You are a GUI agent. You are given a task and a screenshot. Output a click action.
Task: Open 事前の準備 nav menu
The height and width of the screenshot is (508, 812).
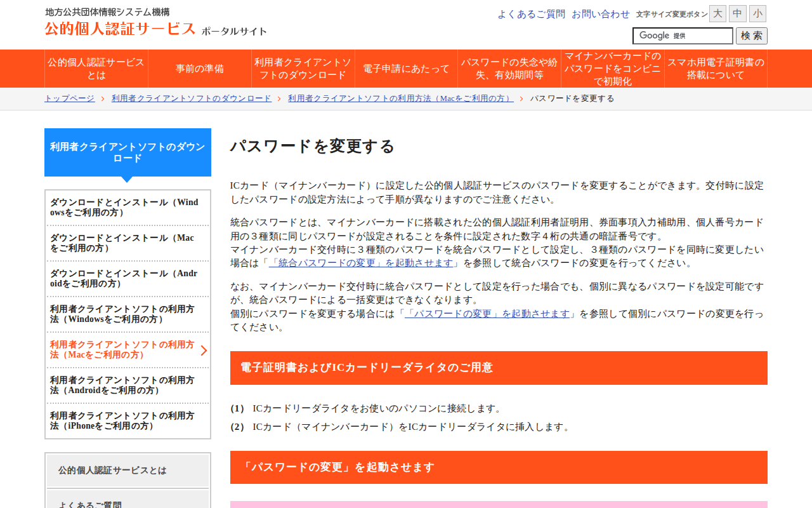click(x=200, y=69)
